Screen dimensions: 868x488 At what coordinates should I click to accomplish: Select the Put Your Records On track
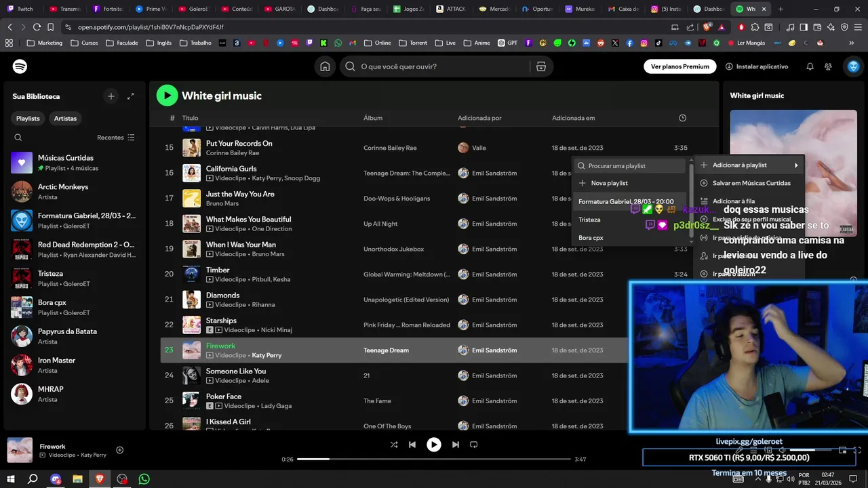[x=239, y=144]
